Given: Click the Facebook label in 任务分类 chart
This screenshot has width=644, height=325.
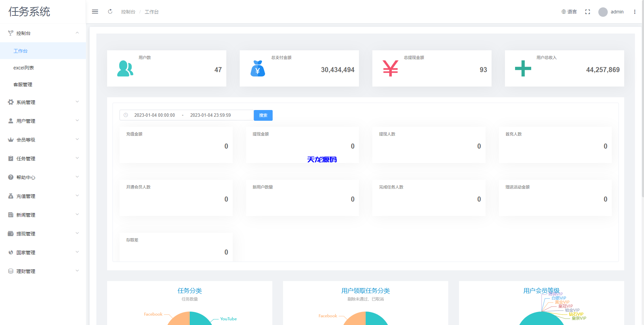Looking at the screenshot, I should point(153,314).
